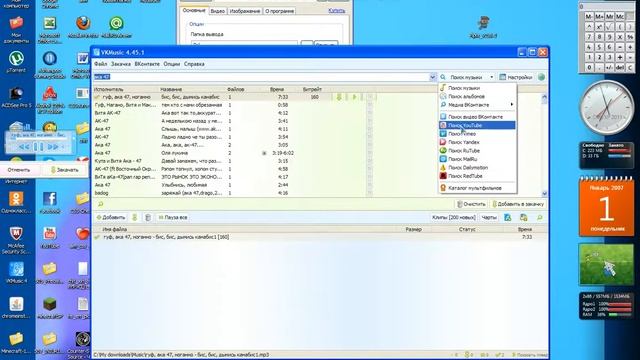Click the Купить link in background window
Image resolution: width=640 pixels, height=360 pixels.
pyautogui.click(x=336, y=11)
